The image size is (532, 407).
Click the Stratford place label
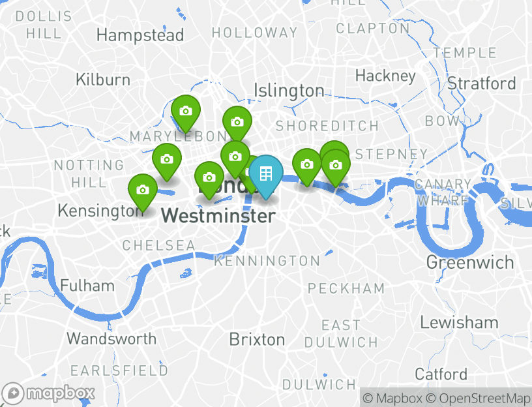[x=481, y=83]
